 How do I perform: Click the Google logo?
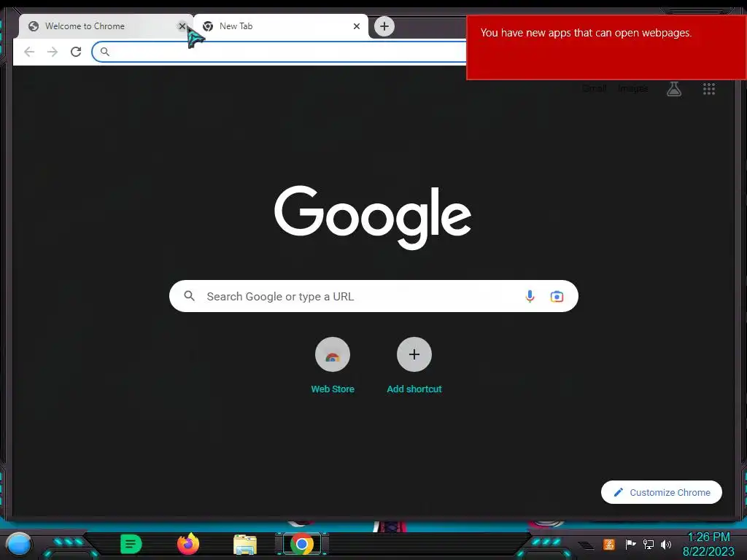(x=373, y=217)
